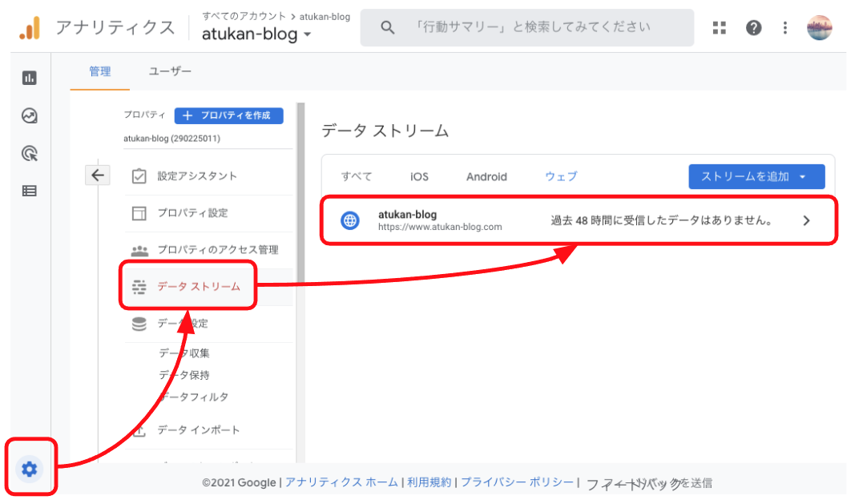Select the ウェブ stream filter tab
The height and width of the screenshot is (504, 867).
point(561,177)
